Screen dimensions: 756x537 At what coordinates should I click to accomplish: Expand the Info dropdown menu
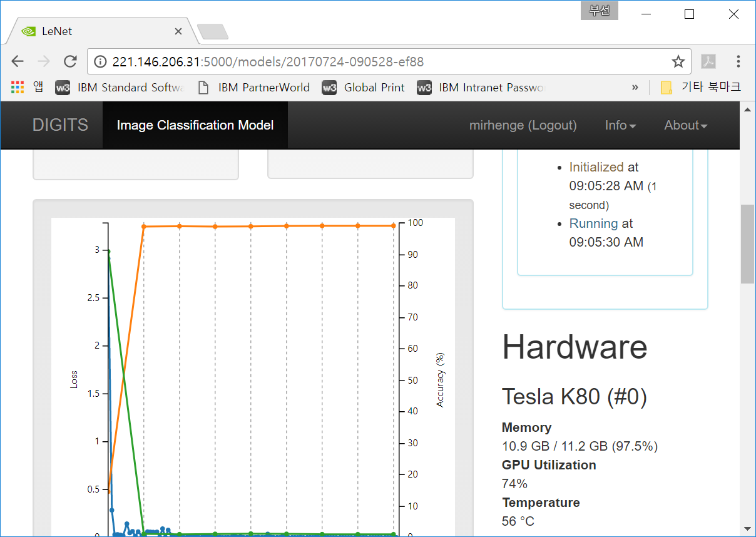point(620,125)
